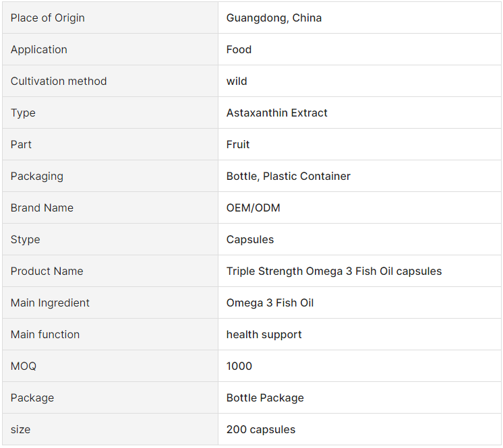Click the Main Ingredient label
Viewport: 503px width, 448px height.
coord(50,303)
